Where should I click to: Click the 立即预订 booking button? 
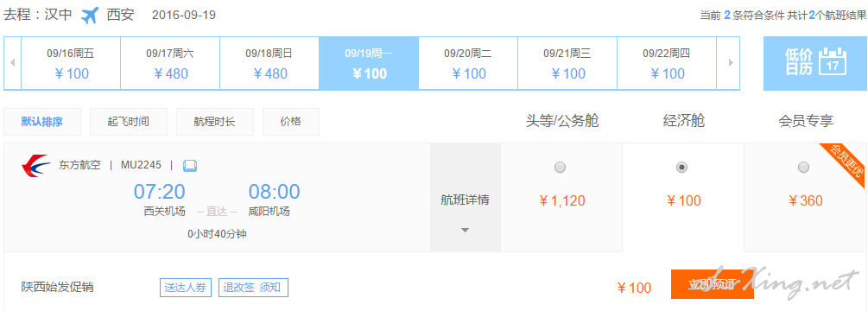click(712, 284)
